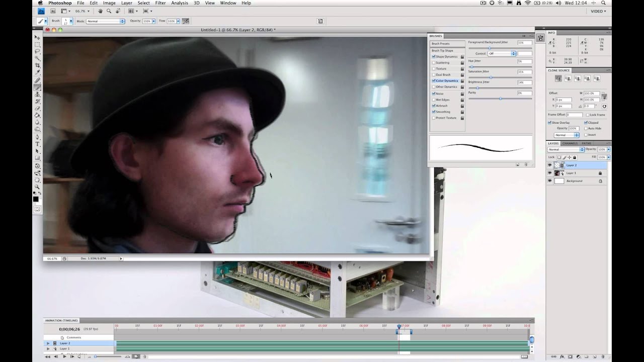This screenshot has width=644, height=362.
Task: Click lock position icon in Layers
Action: pyautogui.click(x=570, y=157)
